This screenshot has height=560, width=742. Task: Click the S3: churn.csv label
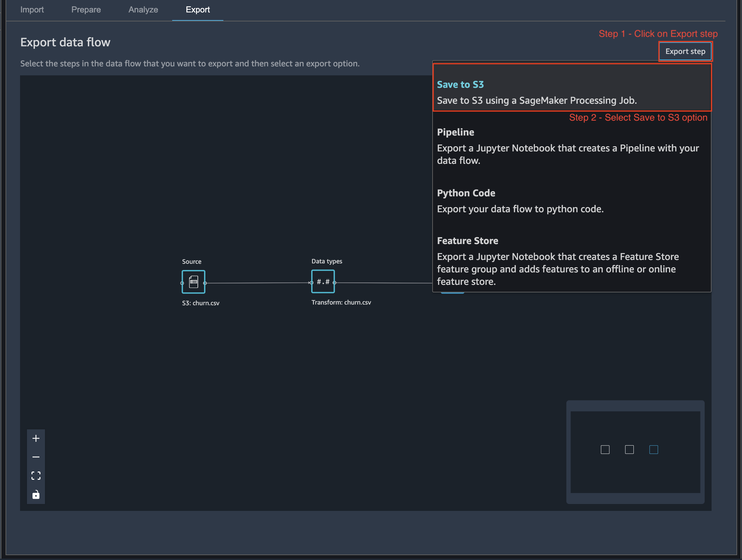pos(201,303)
